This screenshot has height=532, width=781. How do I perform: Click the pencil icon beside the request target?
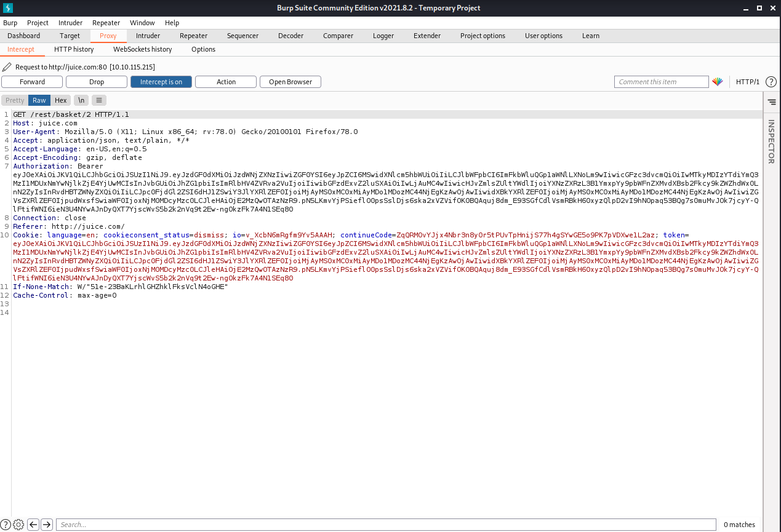point(7,66)
